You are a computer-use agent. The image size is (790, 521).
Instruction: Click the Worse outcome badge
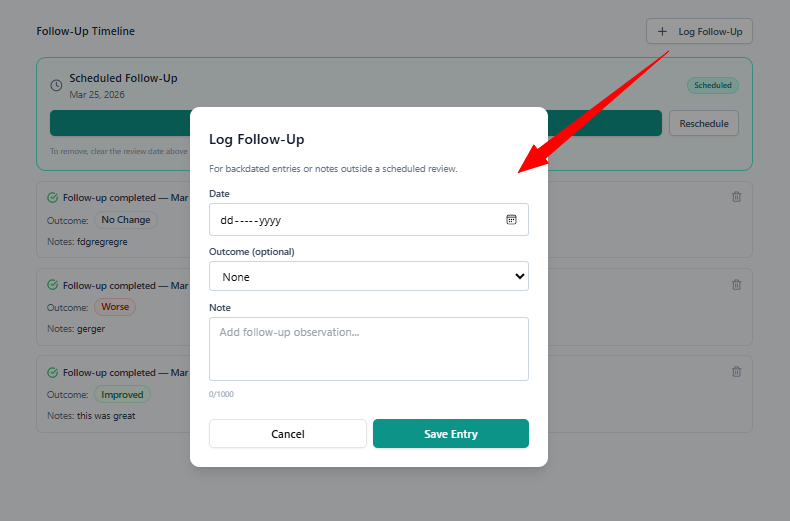(114, 307)
